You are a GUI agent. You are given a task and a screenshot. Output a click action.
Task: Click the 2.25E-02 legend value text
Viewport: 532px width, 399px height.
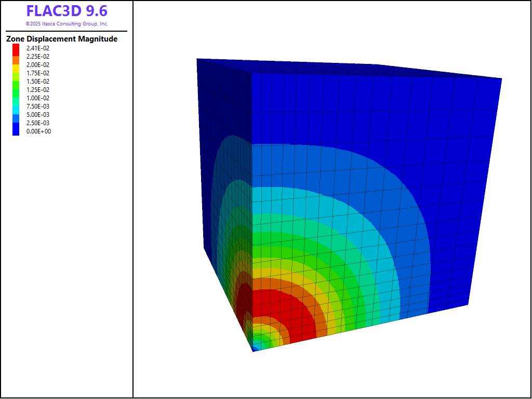click(38, 57)
